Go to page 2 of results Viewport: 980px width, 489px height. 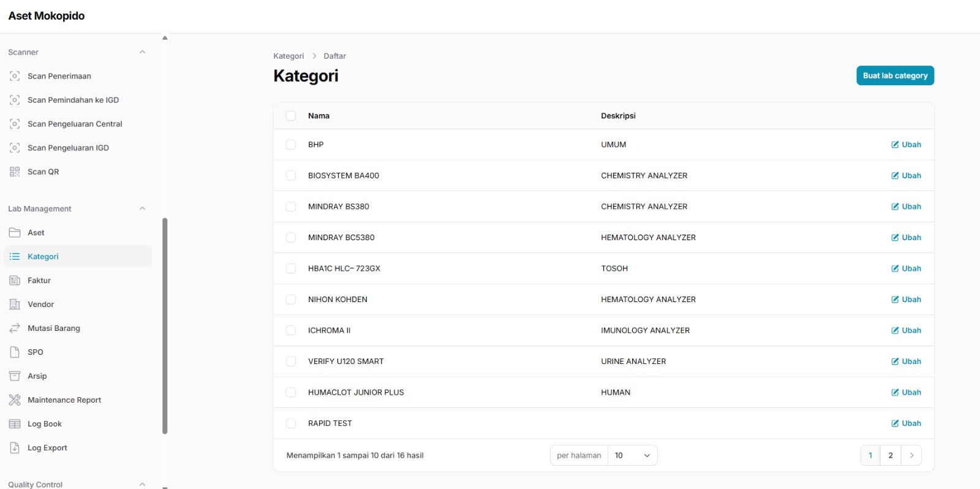(x=890, y=455)
